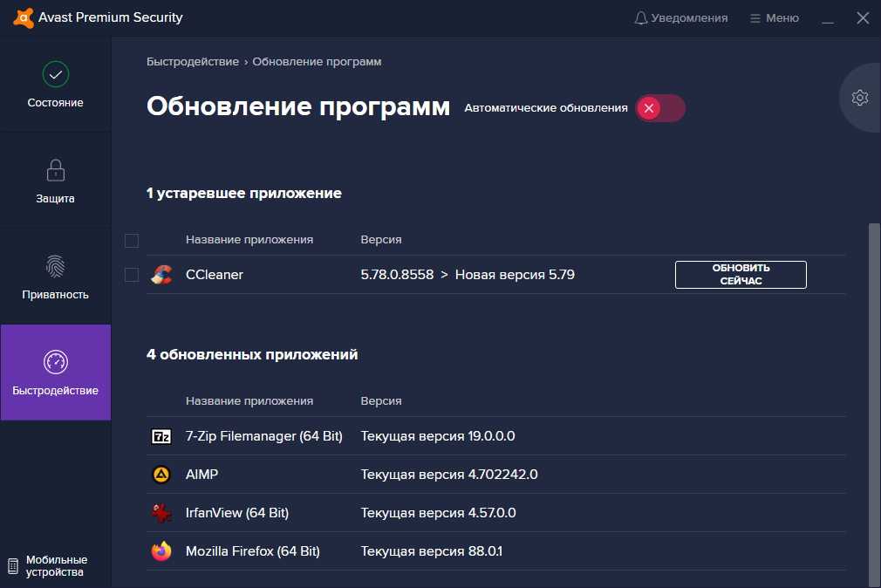Click Текущая версия 19.0.0.0 text
Viewport: 881px width, 588px height.
coord(438,436)
